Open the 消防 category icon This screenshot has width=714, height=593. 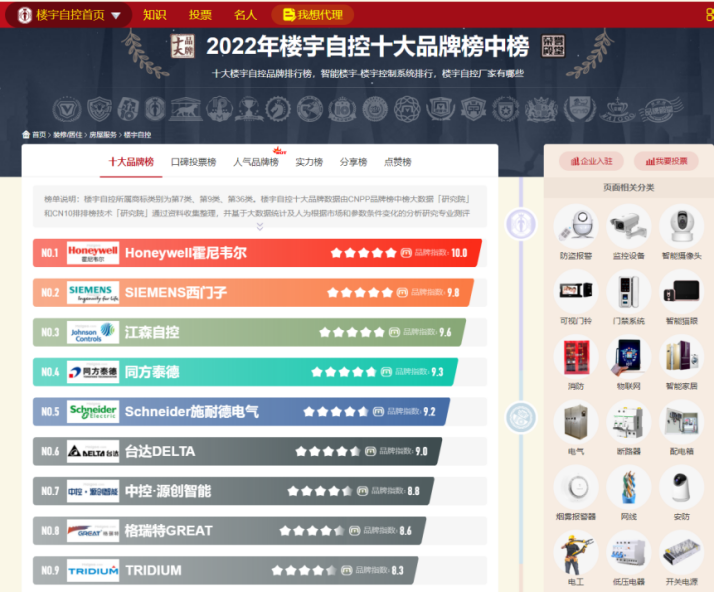(576, 357)
